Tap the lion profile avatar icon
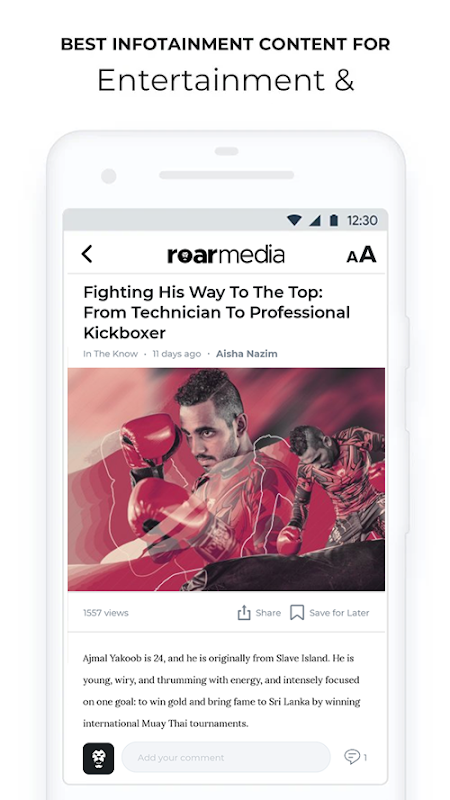 [x=98, y=758]
